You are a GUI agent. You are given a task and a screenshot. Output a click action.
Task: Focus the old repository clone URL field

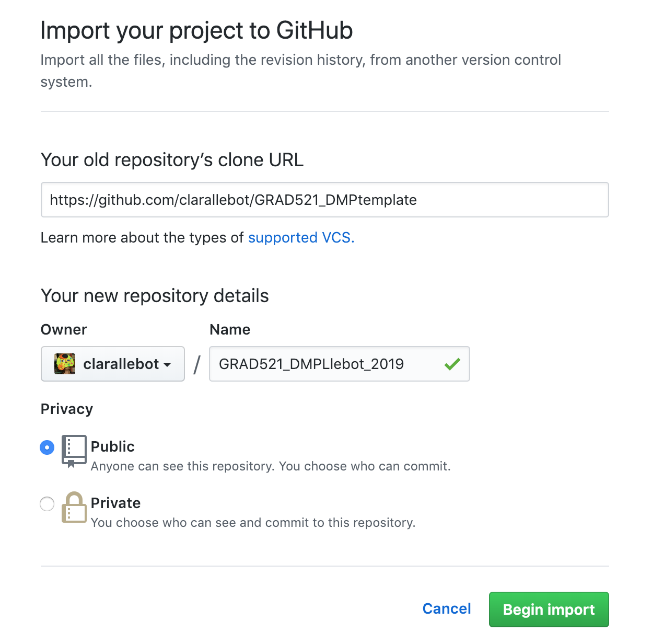pyautogui.click(x=324, y=200)
